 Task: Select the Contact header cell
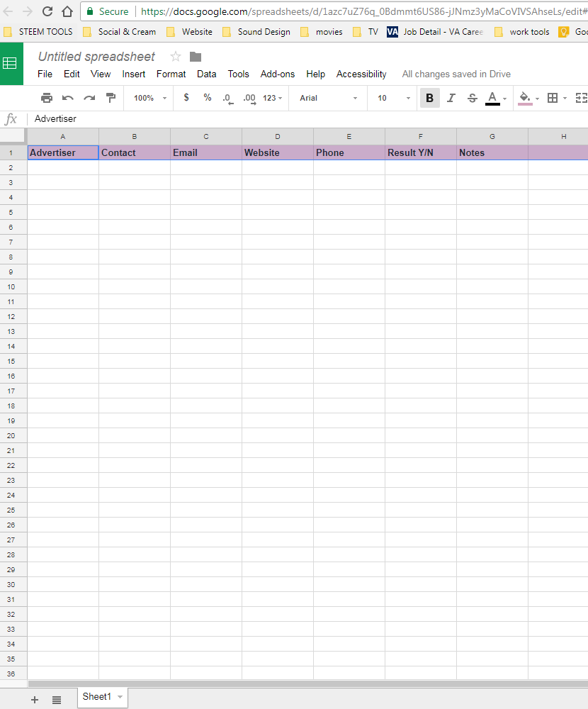135,153
